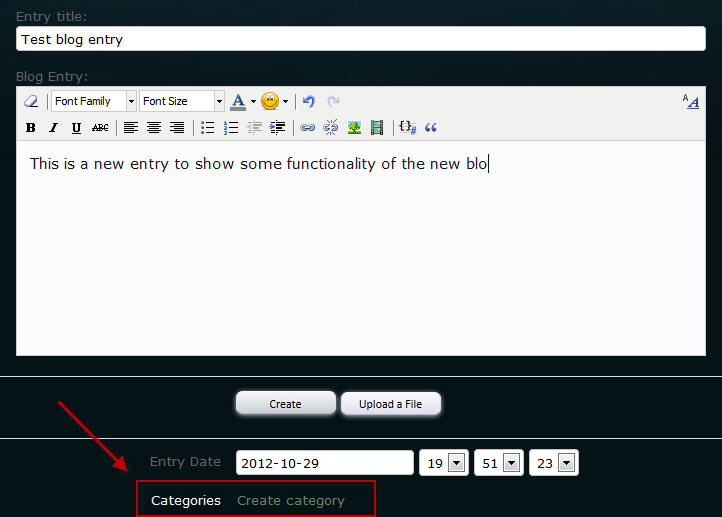Open the minute dropdown showing 51
Image resolution: width=722 pixels, height=517 pixels.
(x=499, y=463)
